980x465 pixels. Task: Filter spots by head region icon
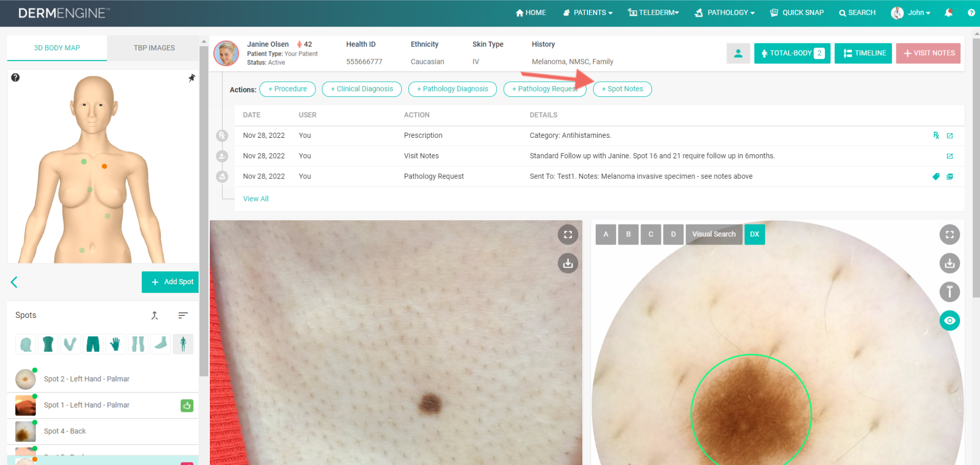26,344
